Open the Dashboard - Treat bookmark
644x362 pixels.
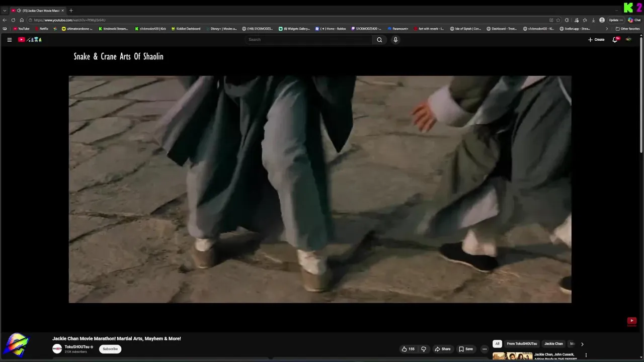coord(502,29)
